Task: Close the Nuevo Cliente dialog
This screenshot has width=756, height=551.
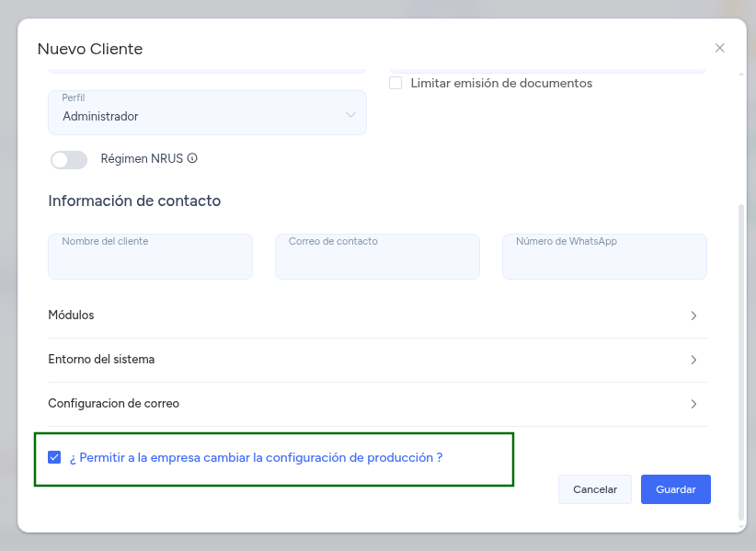Action: tap(719, 48)
